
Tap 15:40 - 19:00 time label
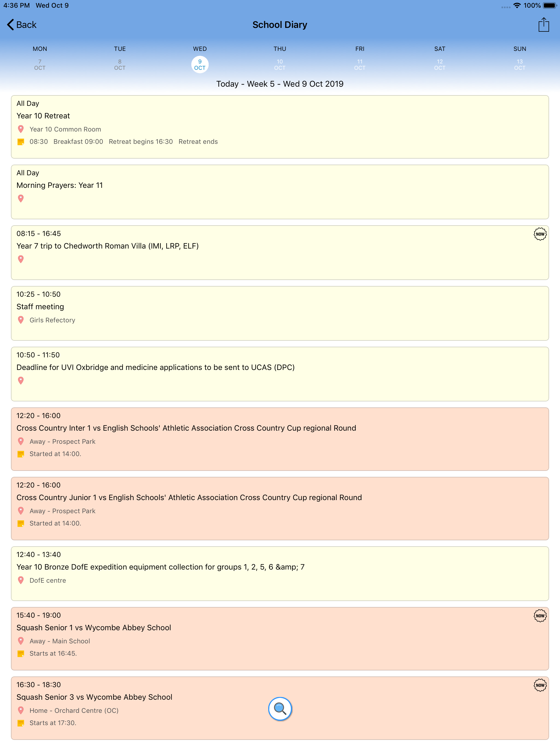[39, 615]
